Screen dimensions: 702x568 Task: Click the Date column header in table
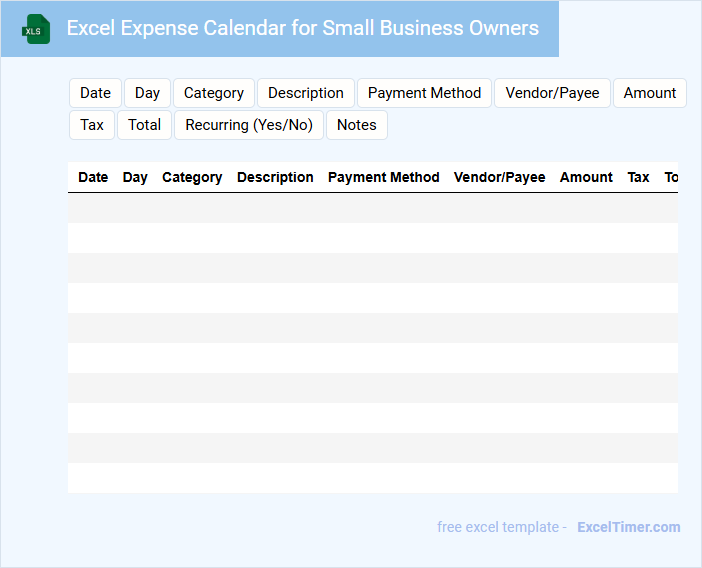(x=93, y=177)
